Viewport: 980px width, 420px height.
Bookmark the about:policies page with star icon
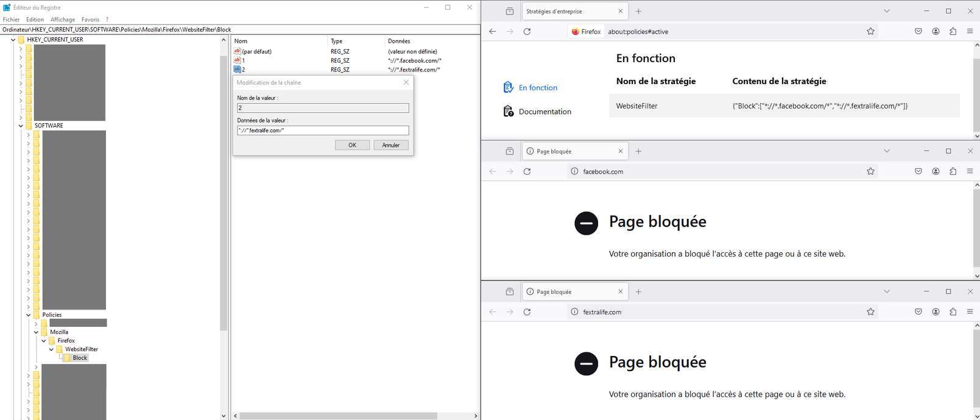pos(870,32)
